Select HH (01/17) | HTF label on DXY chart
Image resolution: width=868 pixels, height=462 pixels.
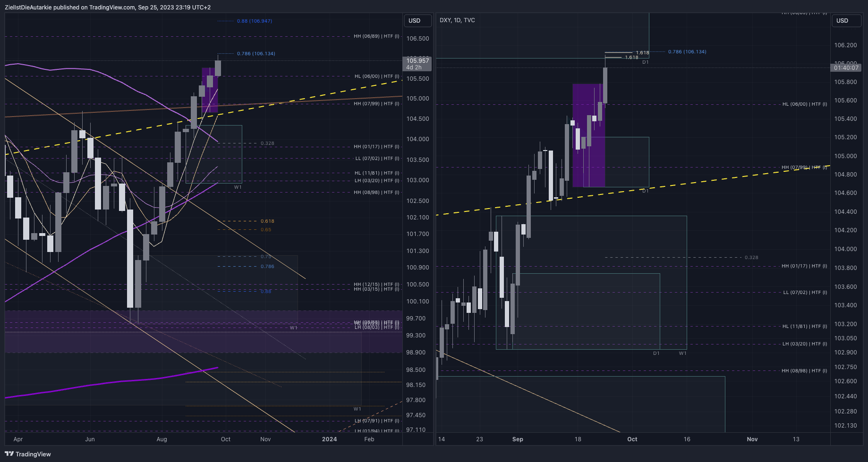[x=804, y=266]
